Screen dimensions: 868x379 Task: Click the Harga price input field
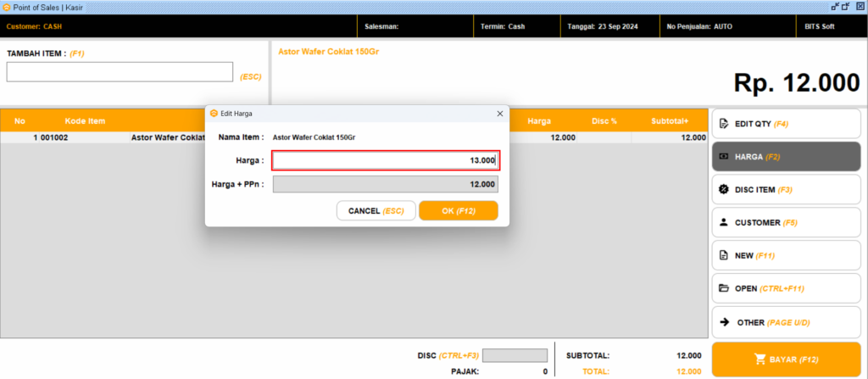(386, 160)
